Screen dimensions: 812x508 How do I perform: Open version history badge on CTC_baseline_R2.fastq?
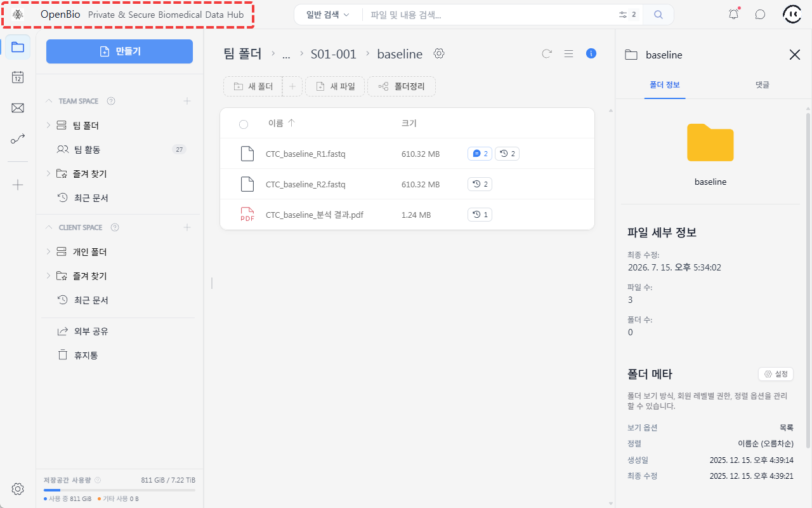click(480, 184)
